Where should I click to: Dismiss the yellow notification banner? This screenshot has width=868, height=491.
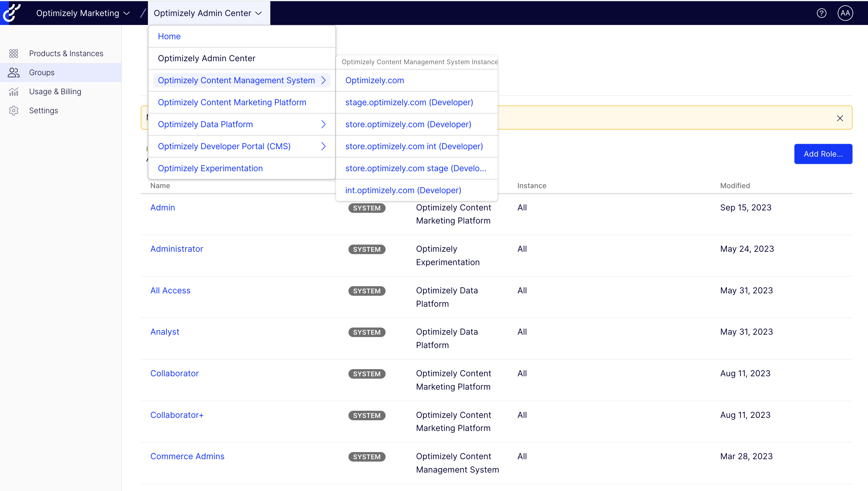[840, 118]
